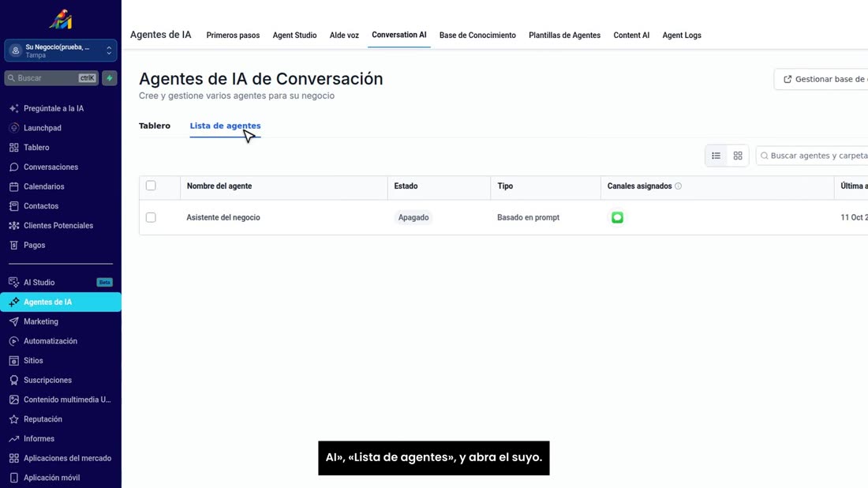The width and height of the screenshot is (868, 488).
Task: Click the Buscar search field in sidebar
Action: 51,78
